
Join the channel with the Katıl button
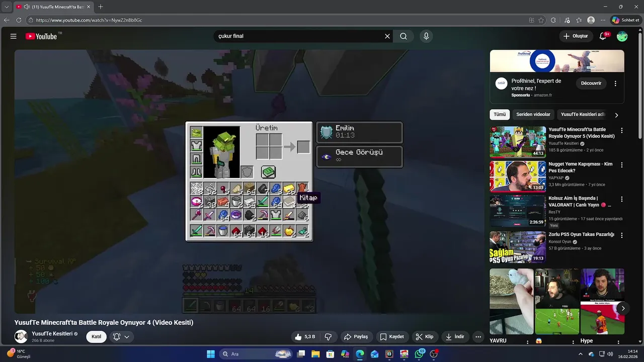(96, 337)
